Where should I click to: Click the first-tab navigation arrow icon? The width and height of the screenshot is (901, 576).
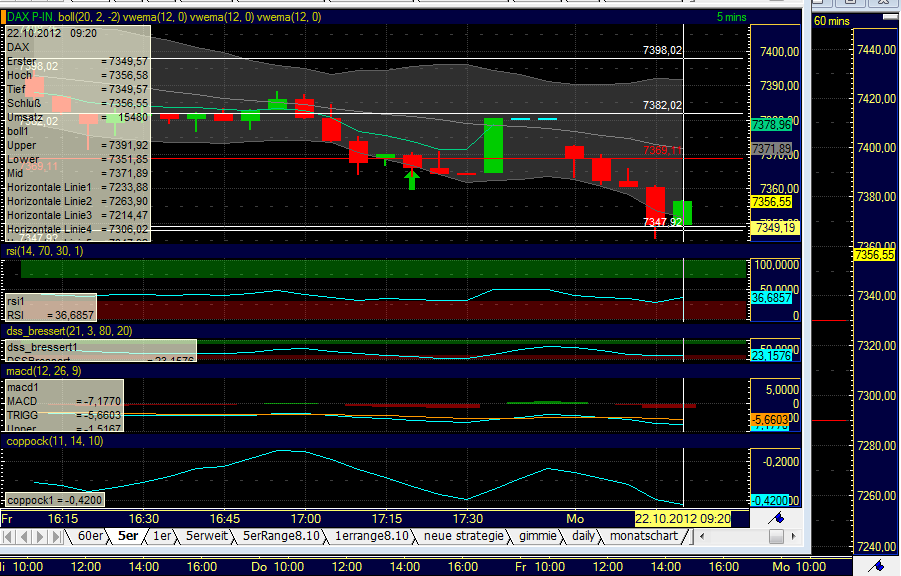6,535
